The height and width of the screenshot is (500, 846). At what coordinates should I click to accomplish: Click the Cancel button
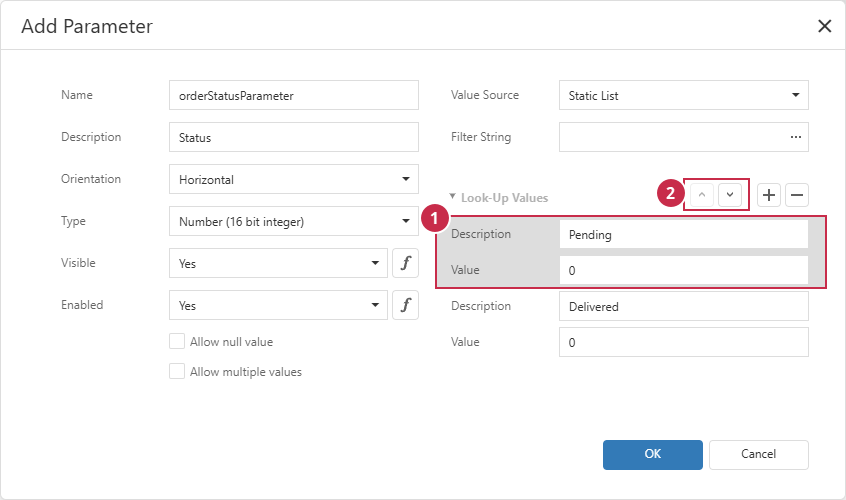coord(759,455)
